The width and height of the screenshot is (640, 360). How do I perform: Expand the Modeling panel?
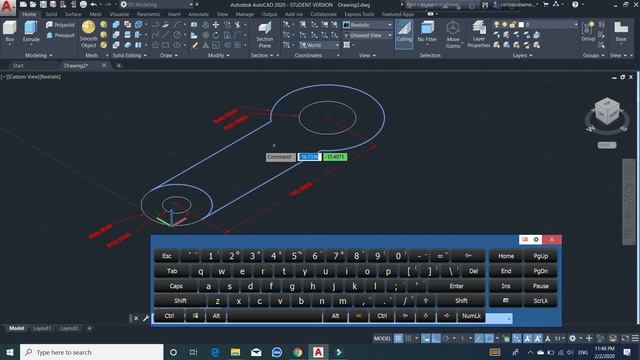coord(39,55)
